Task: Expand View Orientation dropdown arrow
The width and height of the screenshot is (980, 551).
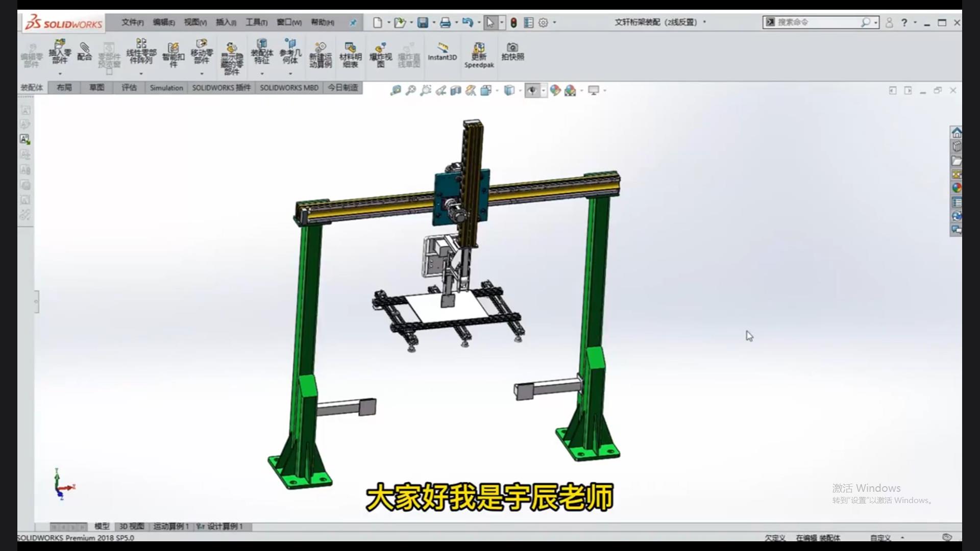Action: pyautogui.click(x=497, y=90)
